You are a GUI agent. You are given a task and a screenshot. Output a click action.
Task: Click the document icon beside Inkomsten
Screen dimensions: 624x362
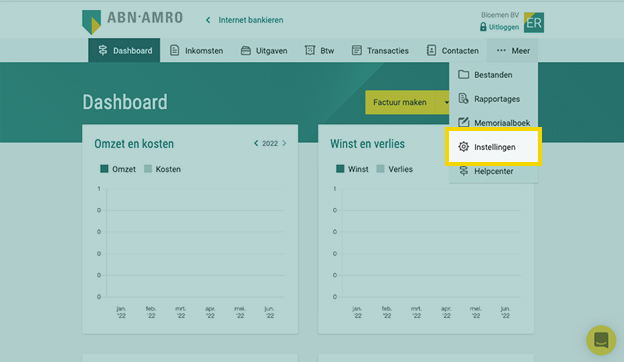point(174,50)
